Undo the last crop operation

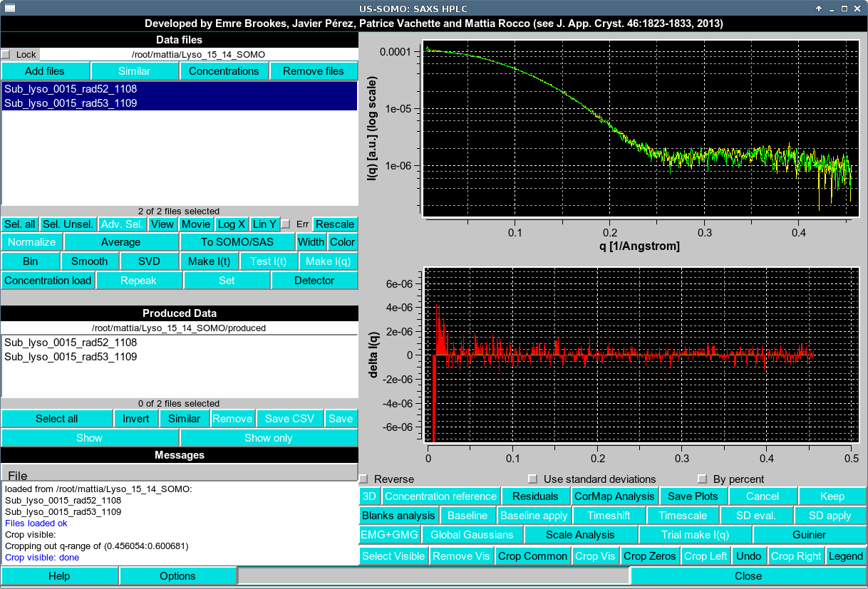click(x=749, y=556)
